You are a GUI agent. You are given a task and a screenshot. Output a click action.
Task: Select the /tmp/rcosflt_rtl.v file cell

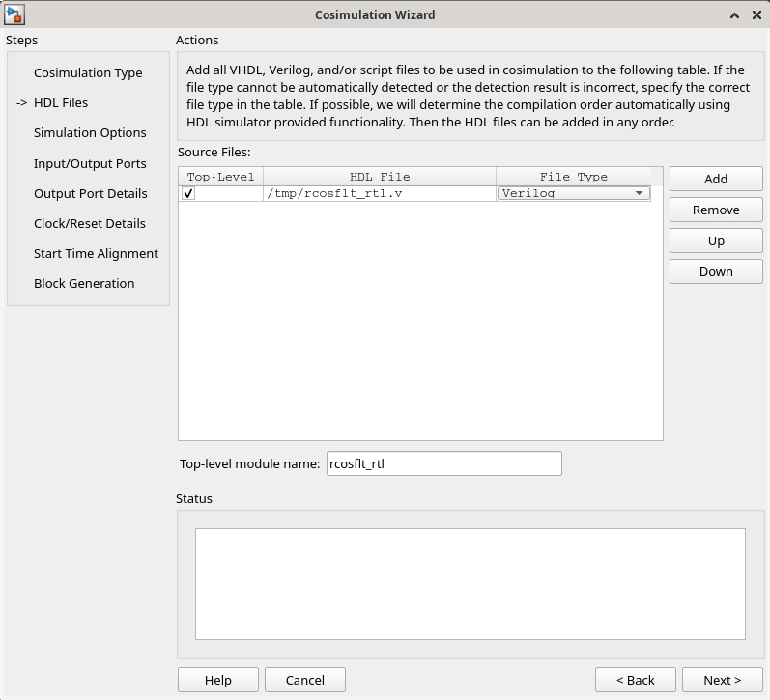(380, 193)
